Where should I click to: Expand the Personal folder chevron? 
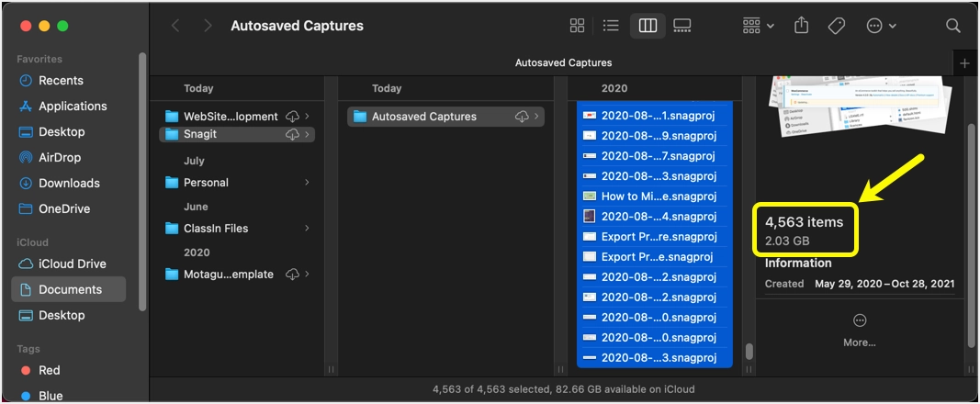(x=307, y=183)
